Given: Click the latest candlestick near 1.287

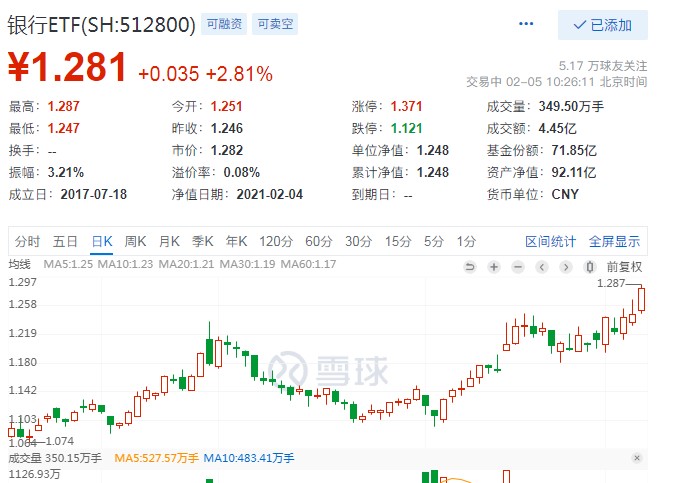Looking at the screenshot, I should pyautogui.click(x=641, y=299).
